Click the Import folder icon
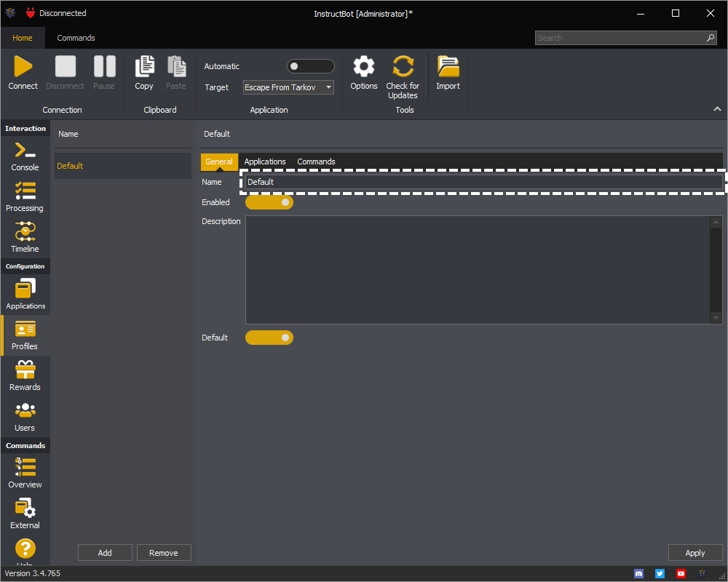 448,66
